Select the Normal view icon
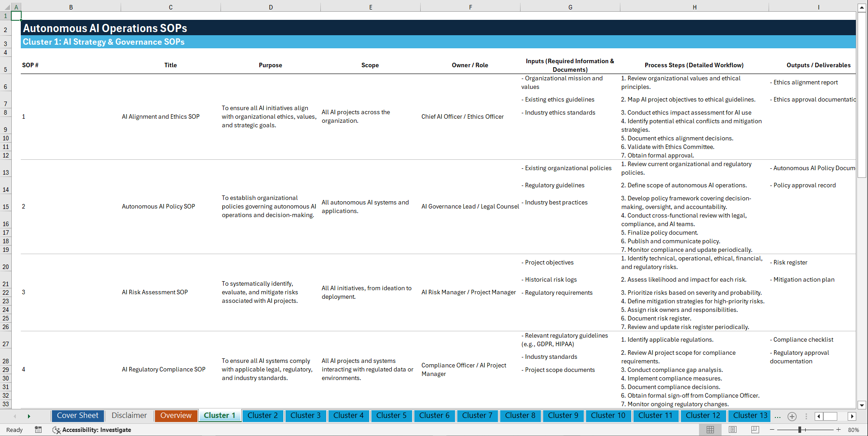This screenshot has width=868, height=436. 709,430
